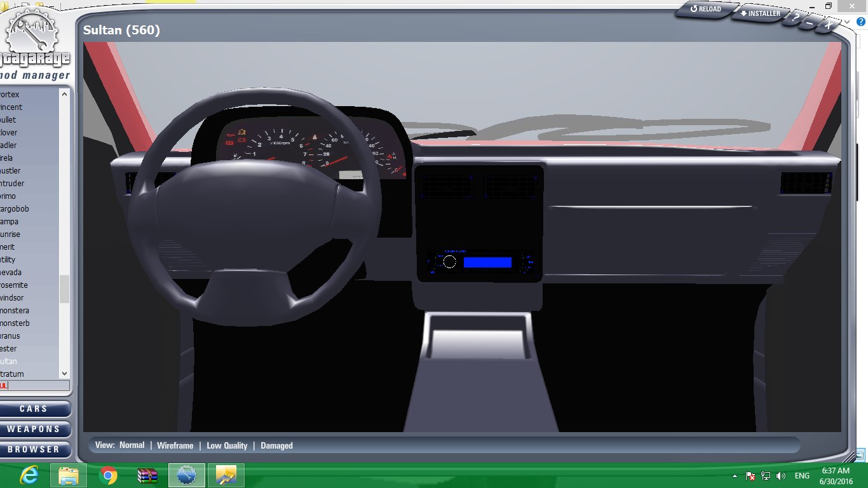The width and height of the screenshot is (868, 488).
Task: Toggle Damaged view
Action: [x=277, y=445]
